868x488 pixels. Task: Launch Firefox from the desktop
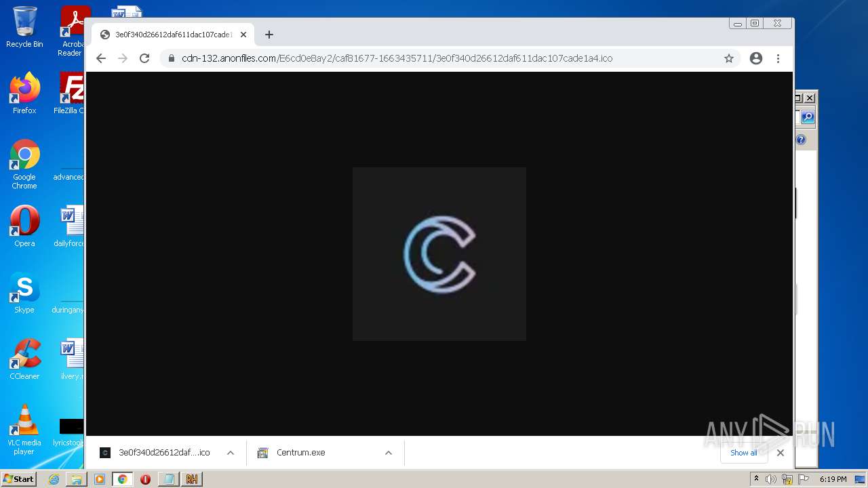pyautogui.click(x=24, y=94)
